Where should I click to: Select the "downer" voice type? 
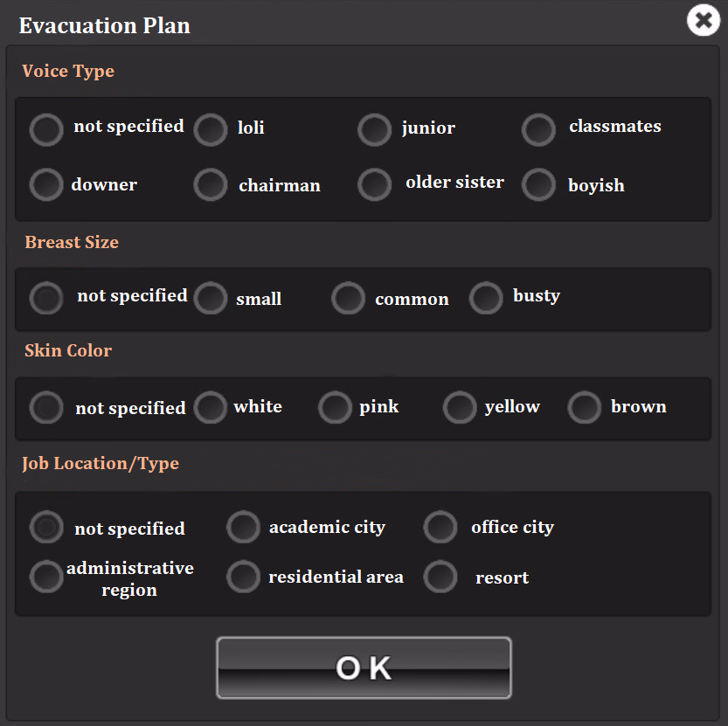45,184
